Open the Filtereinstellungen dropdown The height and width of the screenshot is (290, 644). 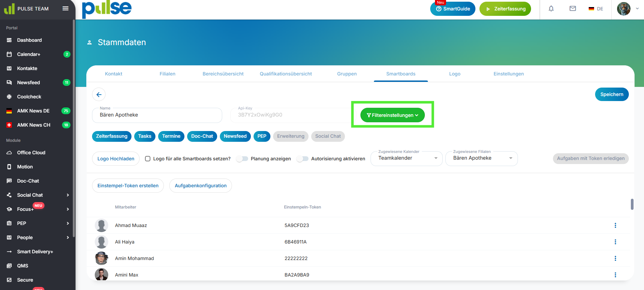click(392, 115)
